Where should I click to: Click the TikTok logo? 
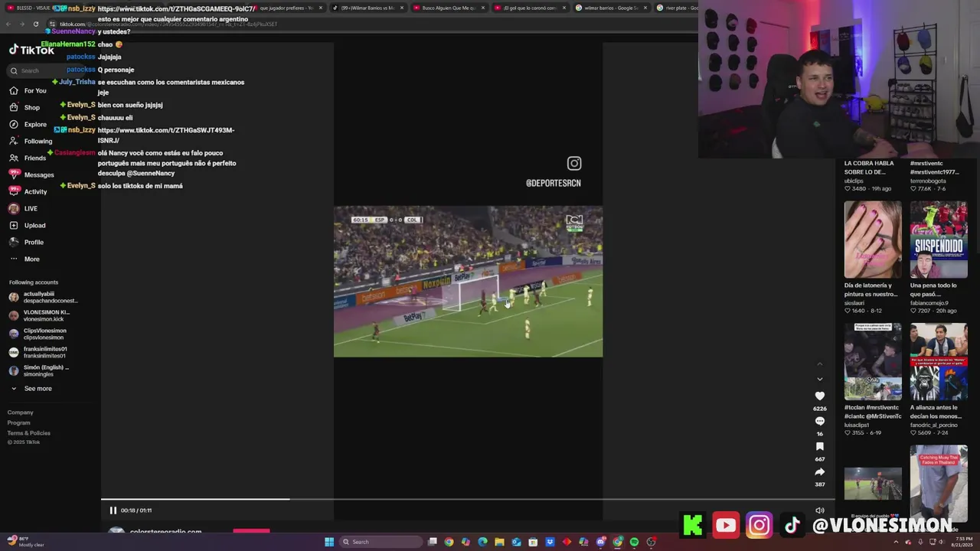point(31,50)
